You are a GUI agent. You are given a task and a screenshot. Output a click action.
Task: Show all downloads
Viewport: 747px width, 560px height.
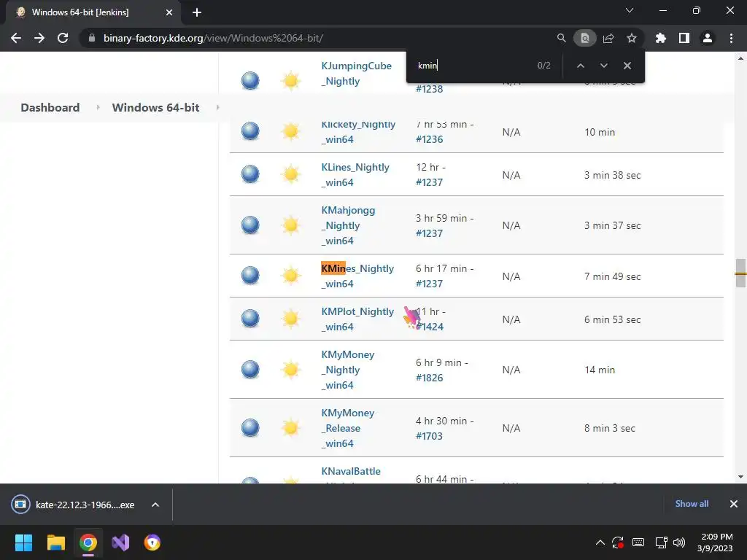692,504
